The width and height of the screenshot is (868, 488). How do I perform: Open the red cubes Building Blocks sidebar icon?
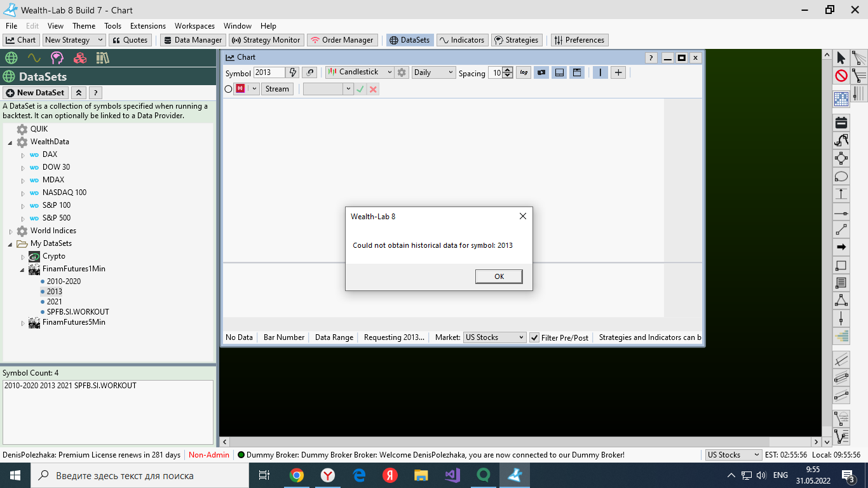(x=80, y=58)
